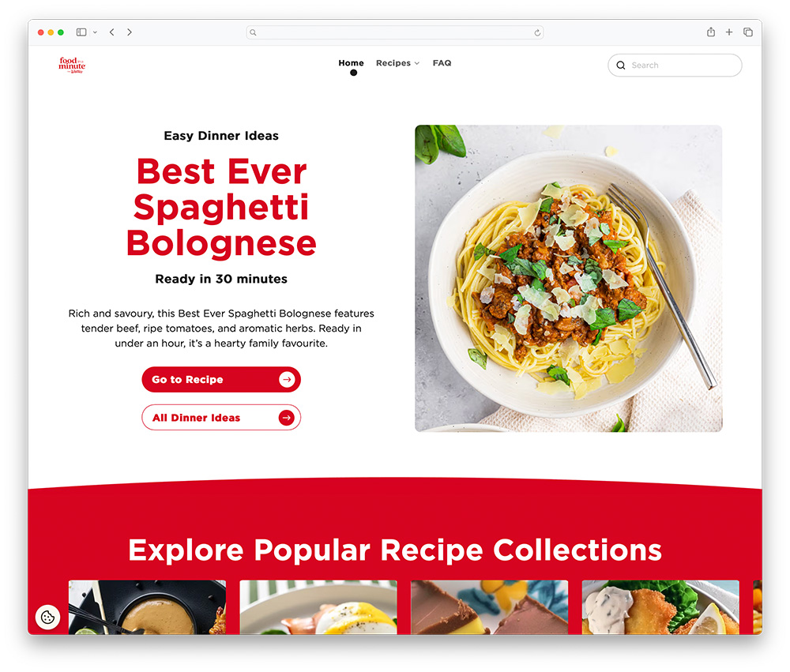Show the tab overview icon

coord(747,32)
